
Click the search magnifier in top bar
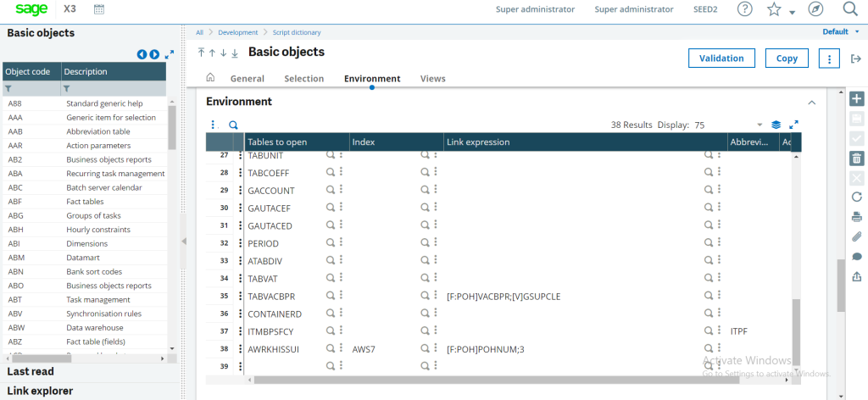tap(849, 8)
